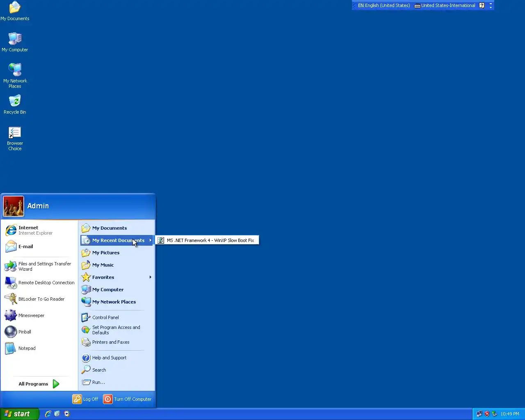Click the language bar Help icon
525x420 pixels.
coord(482,5)
